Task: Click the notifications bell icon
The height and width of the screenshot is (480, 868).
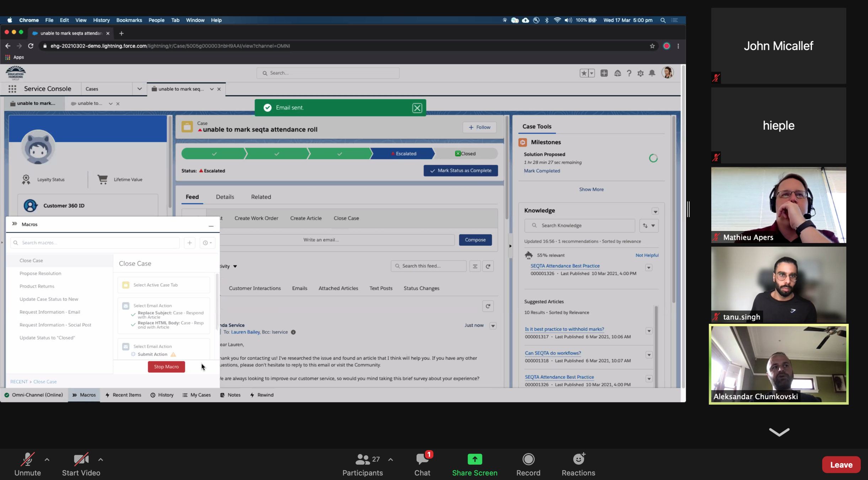Action: (x=652, y=73)
